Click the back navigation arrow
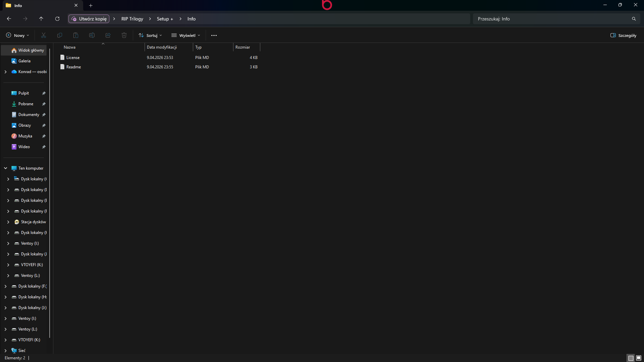Image resolution: width=644 pixels, height=362 pixels. tap(9, 19)
